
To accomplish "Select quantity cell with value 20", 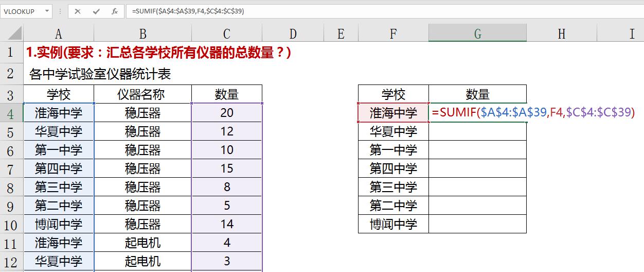I will [x=227, y=113].
